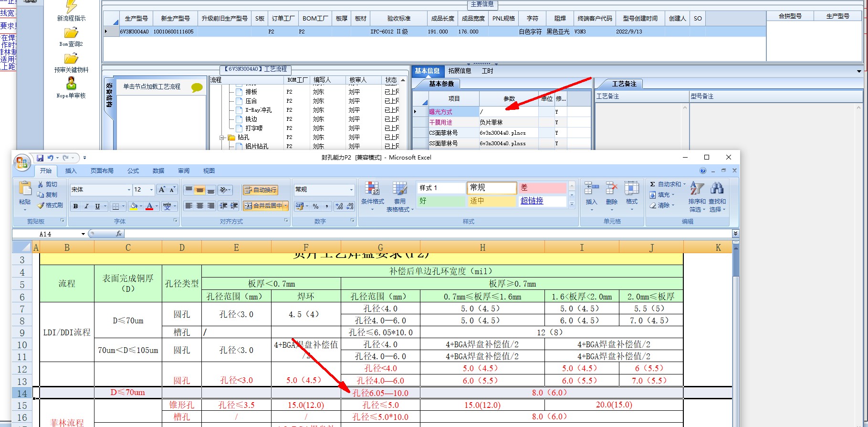Open the 公式 ribbon tab
This screenshot has width=868, height=427.
click(x=133, y=171)
